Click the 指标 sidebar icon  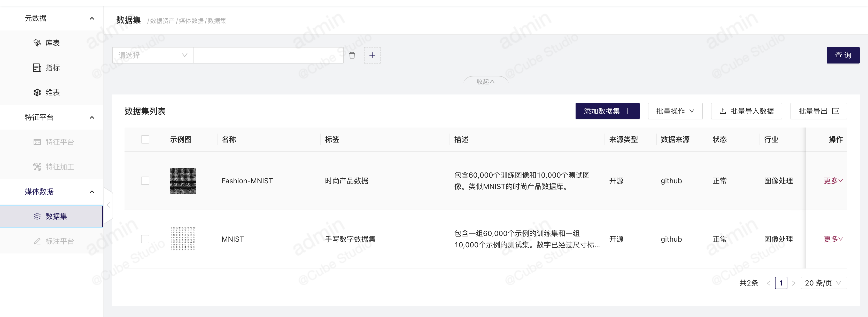37,68
